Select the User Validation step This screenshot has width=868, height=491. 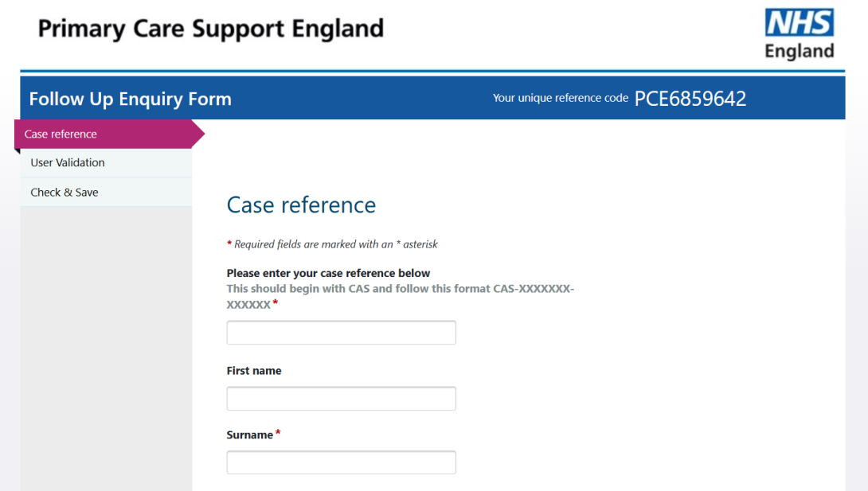pyautogui.click(x=68, y=162)
